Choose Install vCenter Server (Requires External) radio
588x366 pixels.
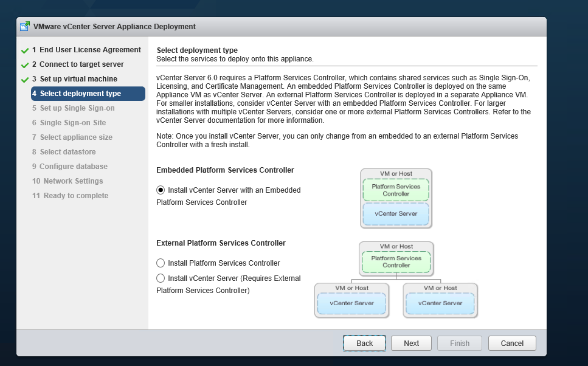161,278
